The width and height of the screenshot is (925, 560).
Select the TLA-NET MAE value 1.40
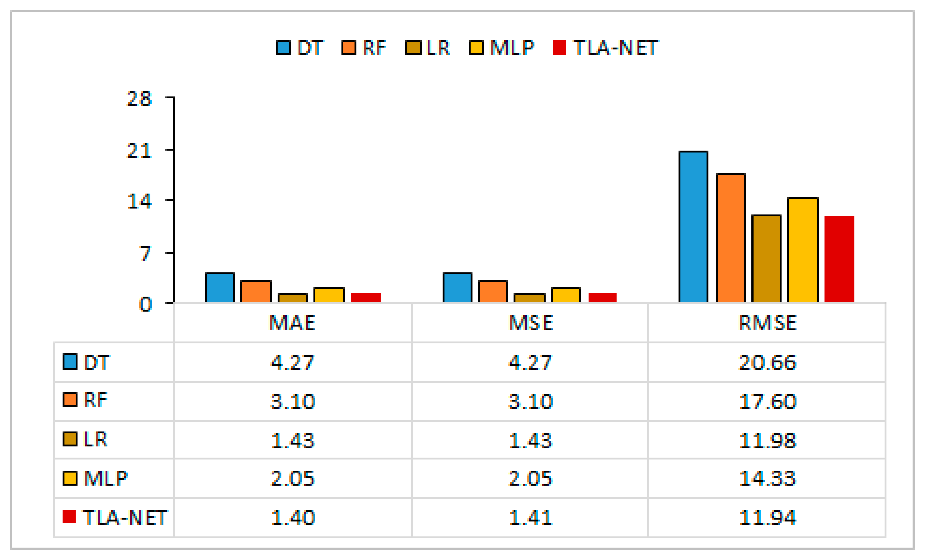tap(293, 518)
